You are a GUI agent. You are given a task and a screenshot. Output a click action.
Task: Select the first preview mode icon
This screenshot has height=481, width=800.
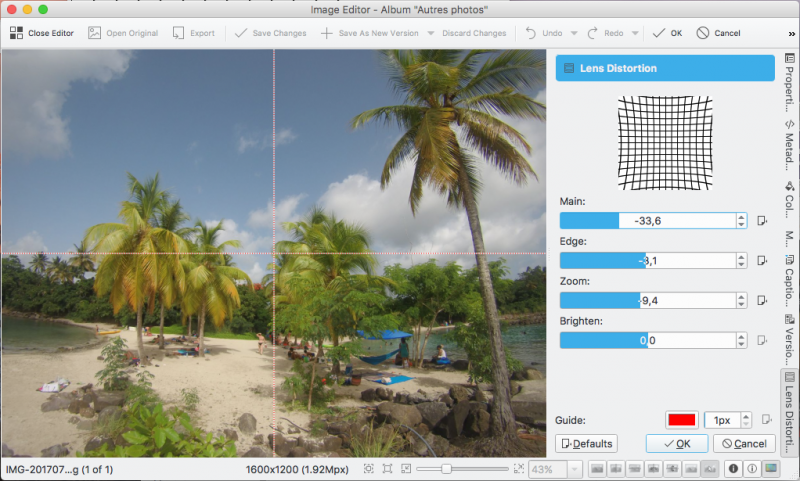click(597, 469)
